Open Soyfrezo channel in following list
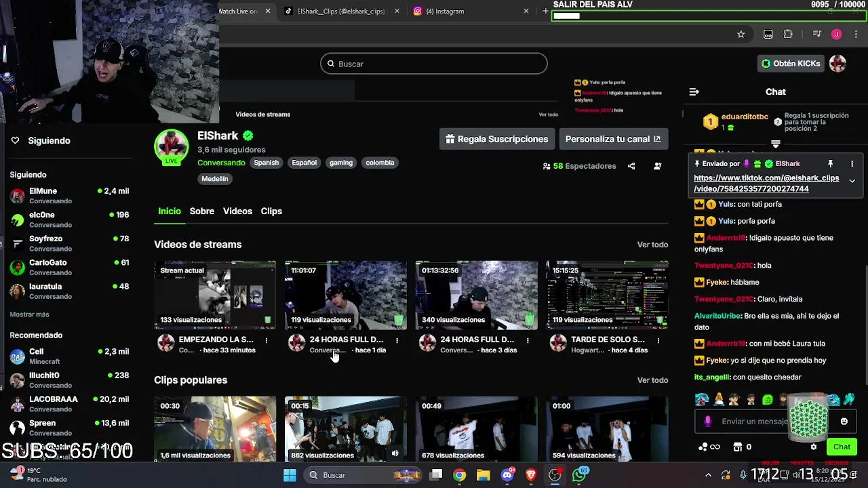This screenshot has height=488, width=868. pyautogui.click(x=69, y=243)
